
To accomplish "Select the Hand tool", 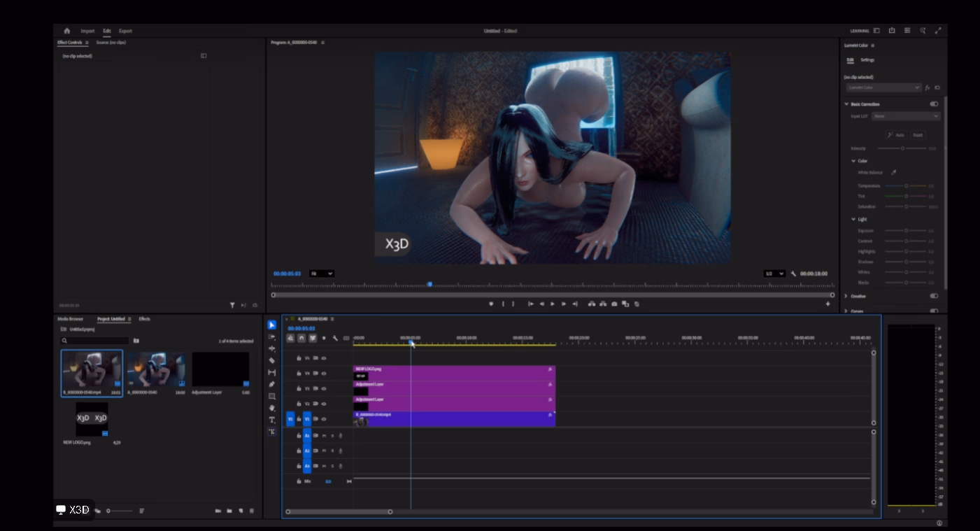I will pyautogui.click(x=272, y=408).
